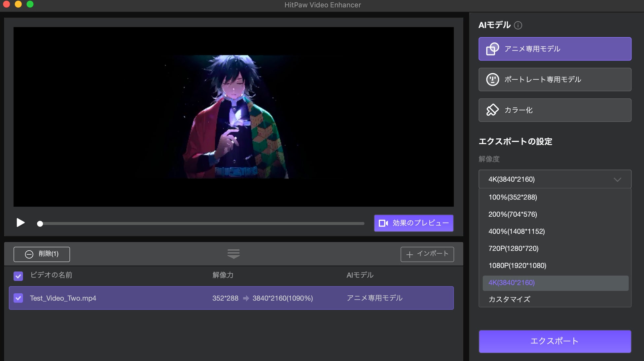Select the anime model icon

[492, 49]
